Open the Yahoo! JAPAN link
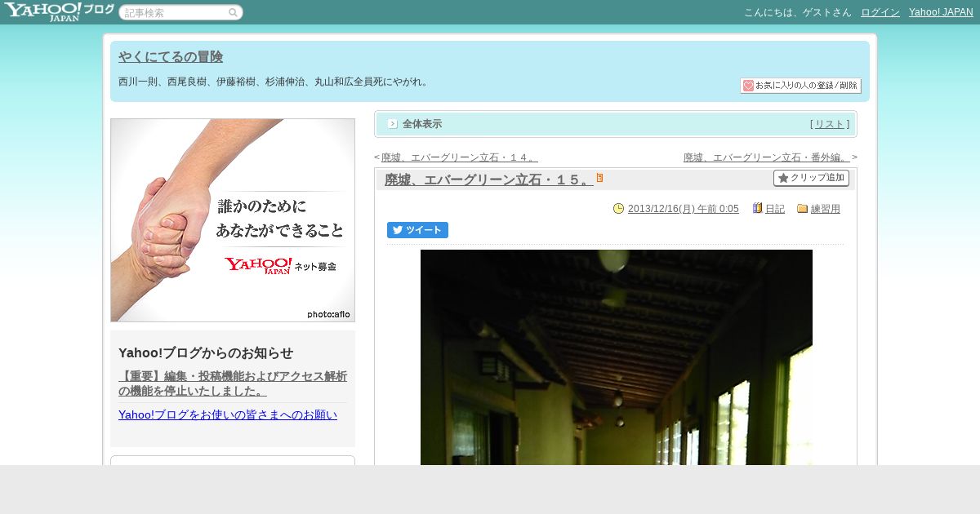 941,12
